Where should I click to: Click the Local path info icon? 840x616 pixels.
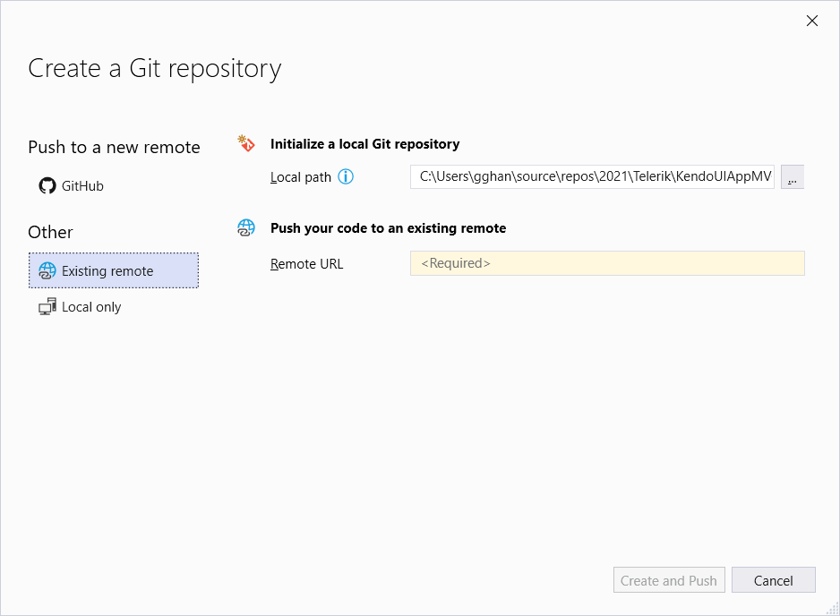point(346,177)
